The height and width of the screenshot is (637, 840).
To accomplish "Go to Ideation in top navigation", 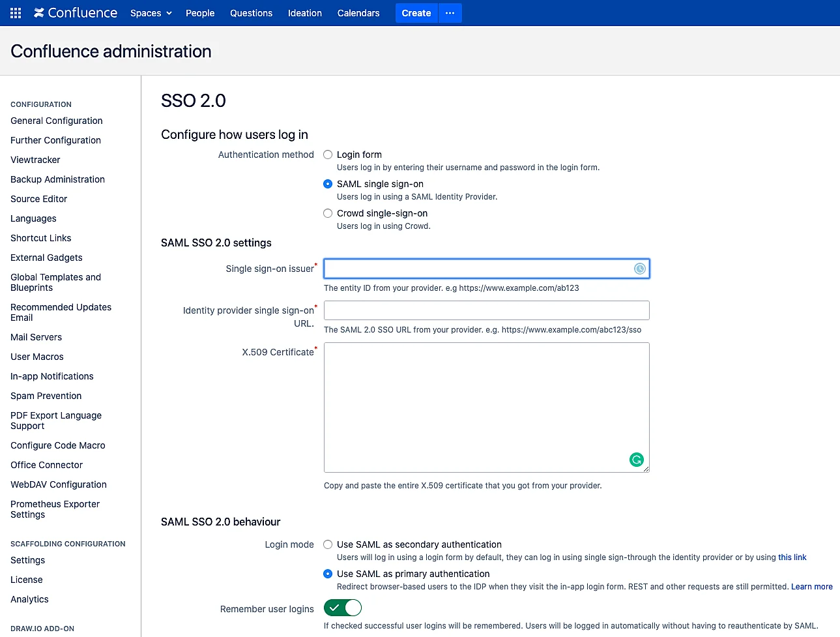I will coord(305,13).
